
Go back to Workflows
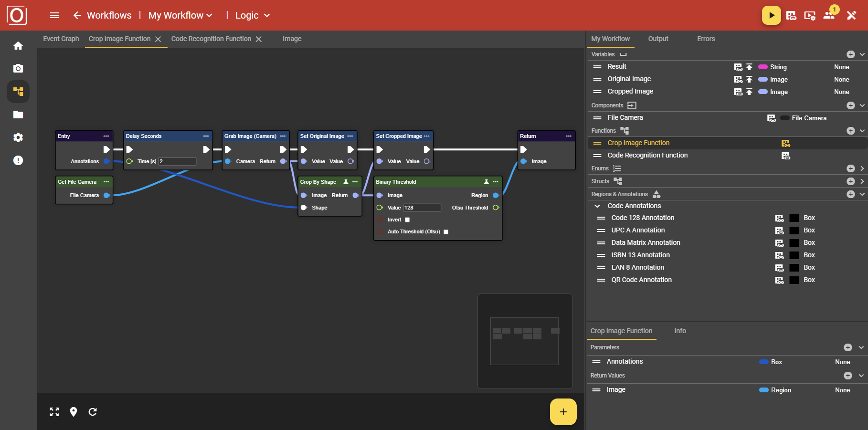102,15
